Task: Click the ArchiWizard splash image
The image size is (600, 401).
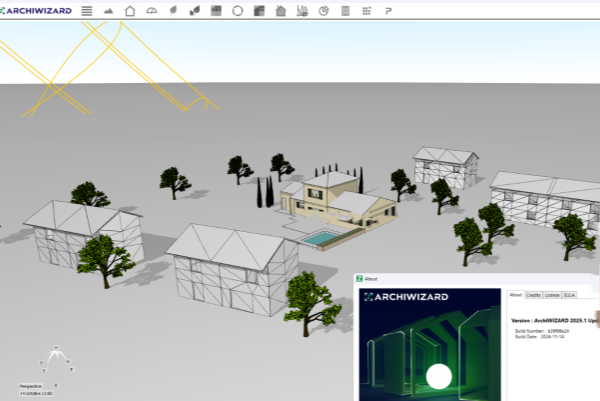Action: 430,345
